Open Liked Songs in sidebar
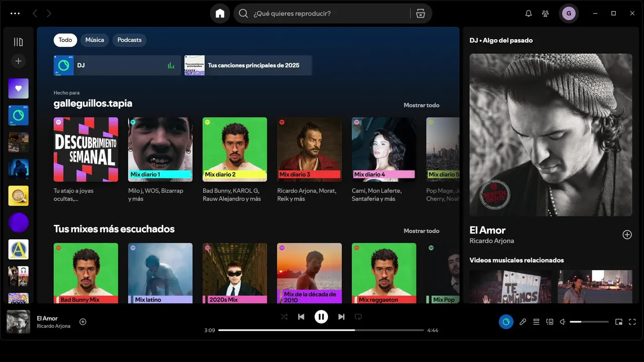644x362 pixels. pyautogui.click(x=19, y=88)
